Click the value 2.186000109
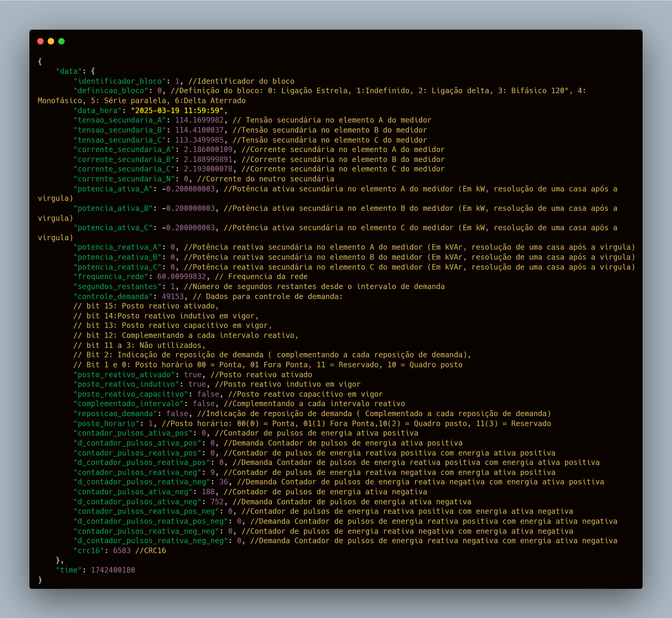Screen dimensions: 672x618 click(x=208, y=149)
